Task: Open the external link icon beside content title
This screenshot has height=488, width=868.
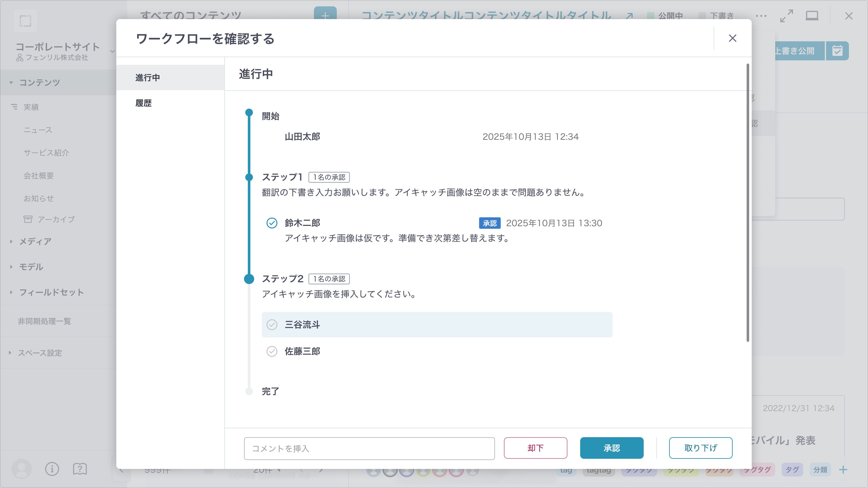Action: tap(629, 16)
